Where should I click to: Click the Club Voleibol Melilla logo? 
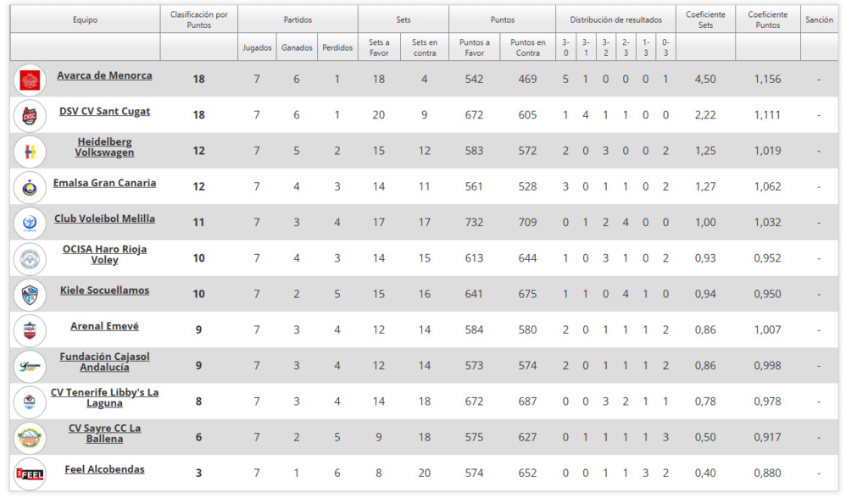30,223
